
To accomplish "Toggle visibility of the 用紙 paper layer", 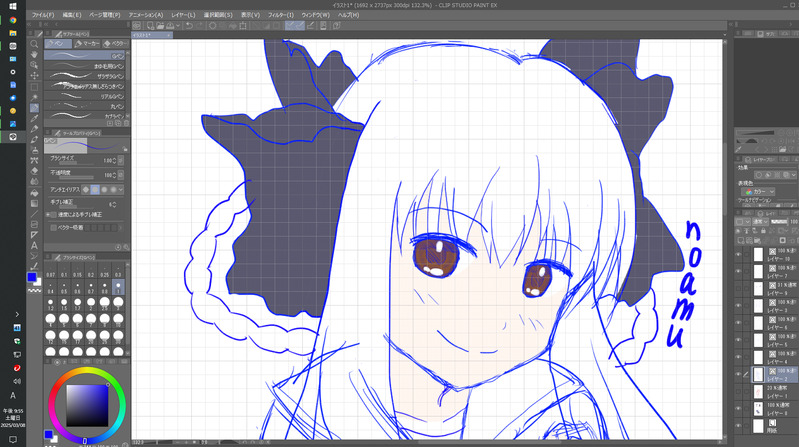I will pyautogui.click(x=738, y=426).
